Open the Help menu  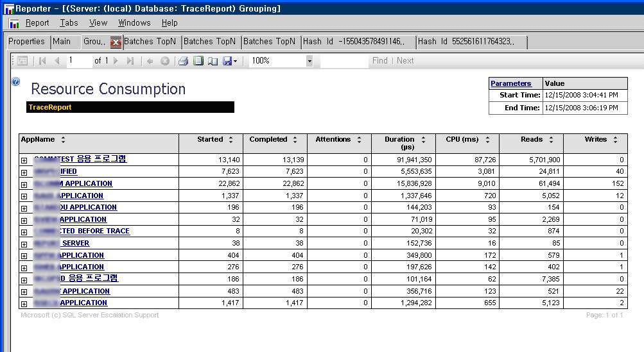tap(170, 23)
